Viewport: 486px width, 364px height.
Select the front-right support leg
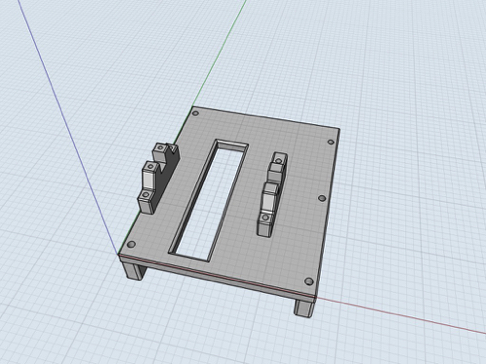click(x=304, y=308)
